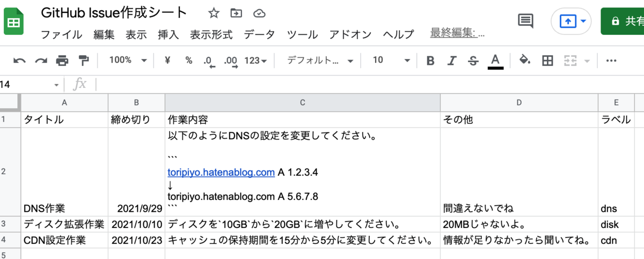Expand name box dropdown arrow
The image size is (644, 259).
coord(56,85)
